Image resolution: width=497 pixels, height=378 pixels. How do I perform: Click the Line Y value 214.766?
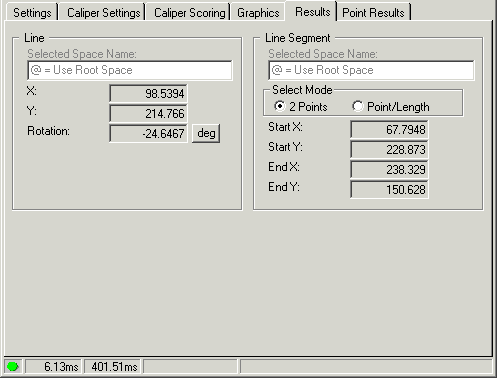[148, 114]
